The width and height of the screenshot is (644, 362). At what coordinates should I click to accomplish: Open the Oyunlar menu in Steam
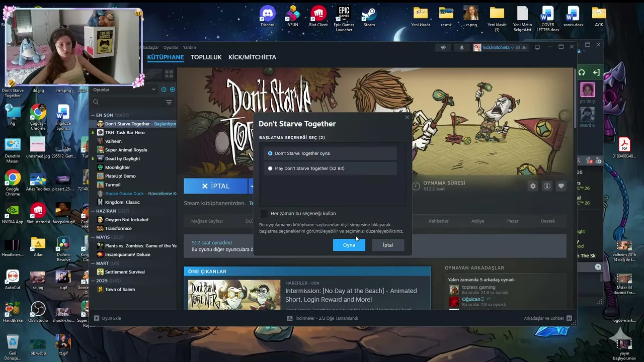(x=171, y=47)
